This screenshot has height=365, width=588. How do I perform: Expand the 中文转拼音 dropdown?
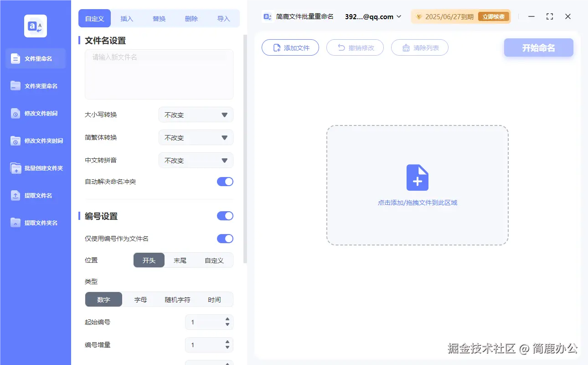pos(196,160)
